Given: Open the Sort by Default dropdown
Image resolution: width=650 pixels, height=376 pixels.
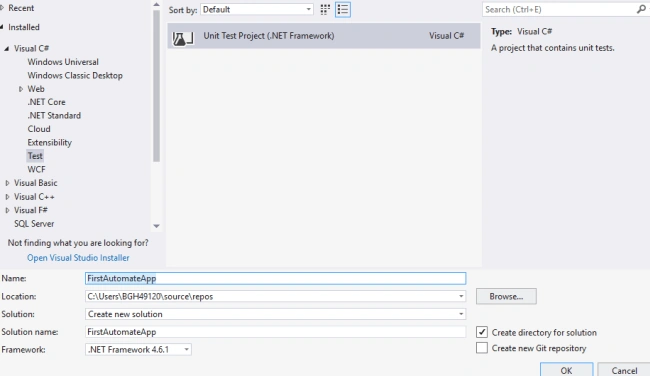Looking at the screenshot, I should pos(257,10).
